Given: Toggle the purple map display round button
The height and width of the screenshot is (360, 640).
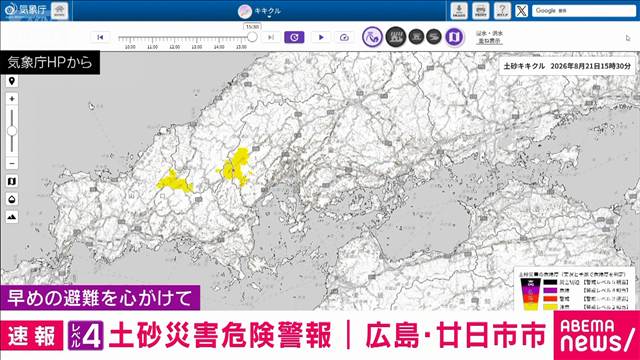Looking at the screenshot, I should pyautogui.click(x=454, y=37).
